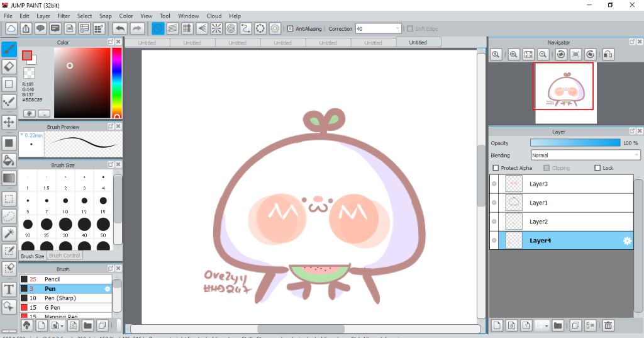Fit canvas to window in Navigator
Viewport: 644px width, 338px height.
tap(528, 54)
